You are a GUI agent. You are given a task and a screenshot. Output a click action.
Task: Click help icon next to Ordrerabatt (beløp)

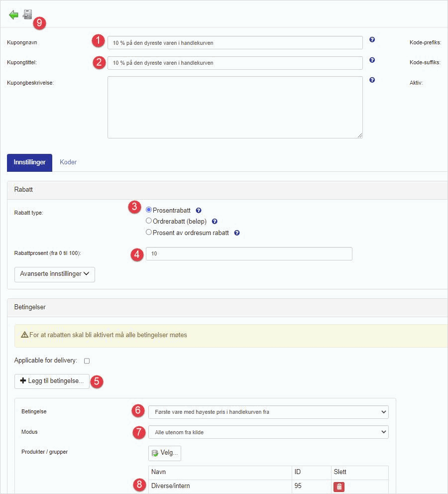(x=215, y=222)
